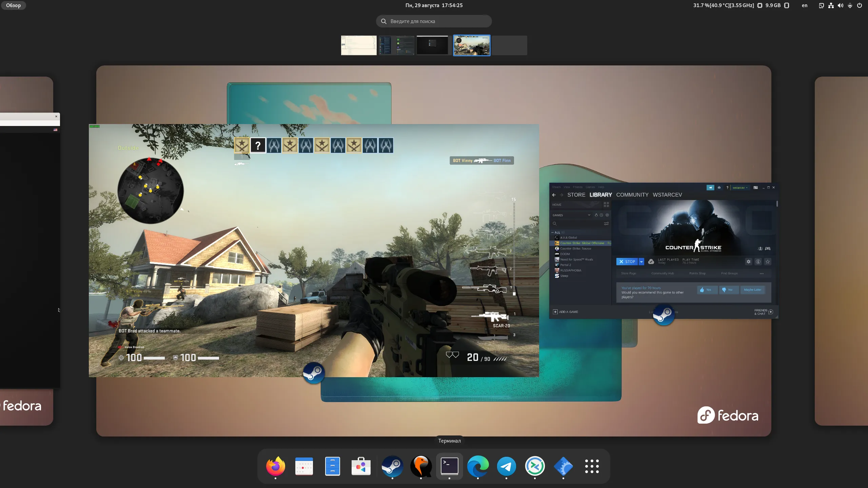The width and height of the screenshot is (868, 488).
Task: Toggle recent-activity clock sort in Steam library
Action: [x=601, y=215]
